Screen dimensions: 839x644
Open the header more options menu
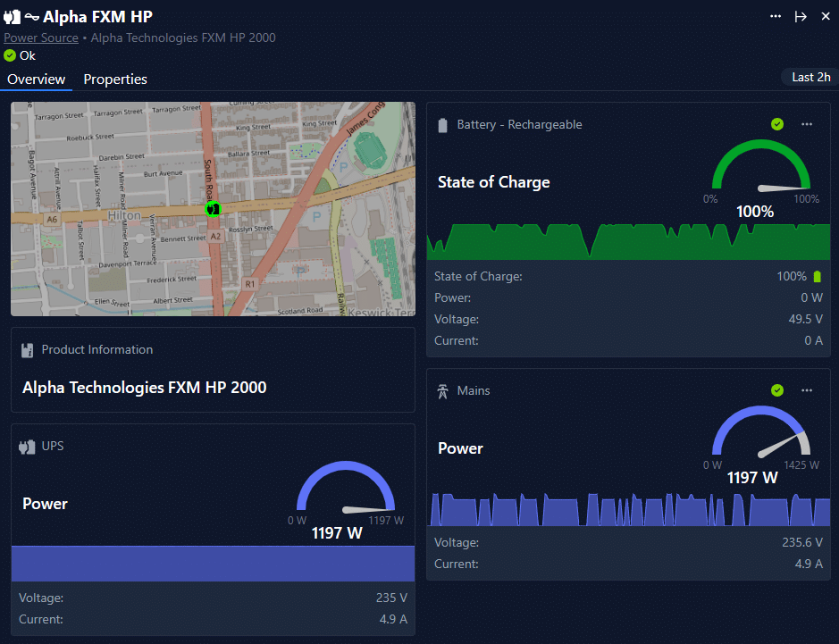776,17
